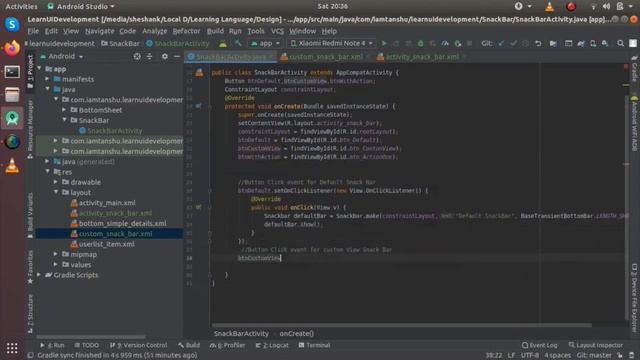This screenshot has width=640, height=360.
Task: Open the app run configuration dropdown
Action: [x=265, y=43]
